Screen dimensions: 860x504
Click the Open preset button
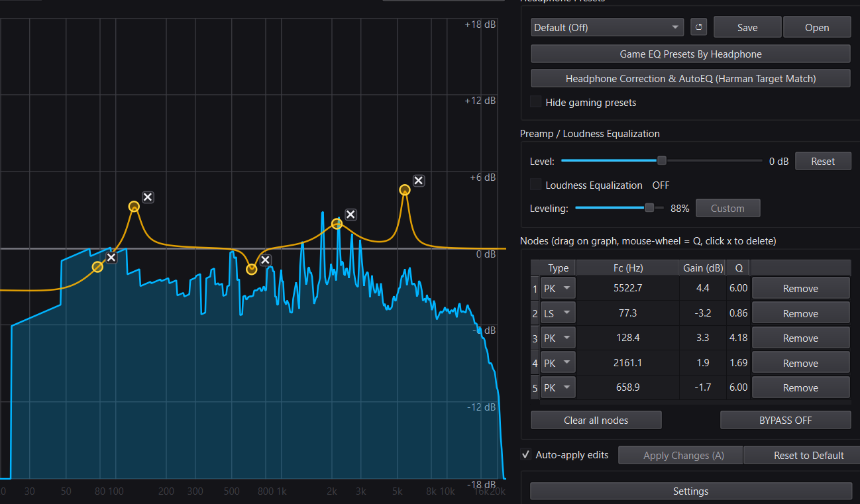(817, 27)
